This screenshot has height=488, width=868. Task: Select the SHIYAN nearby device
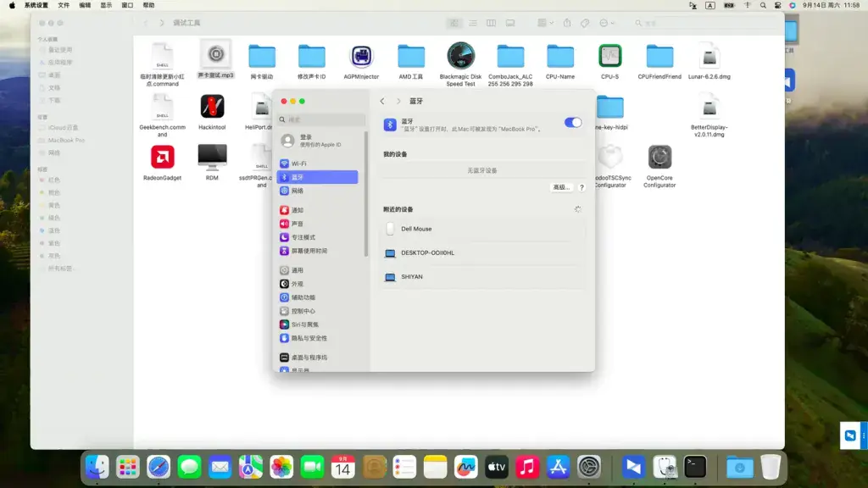(482, 277)
